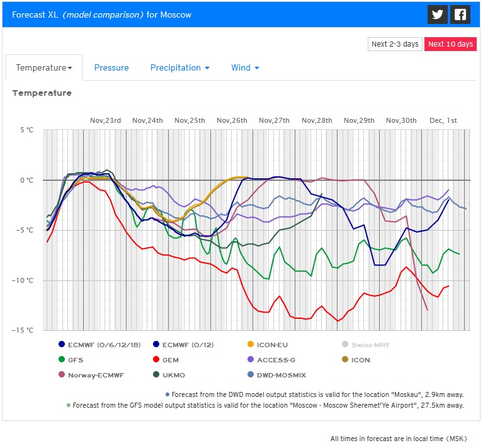Click the −15 °C axis label
This screenshot has width=483, height=448.
(23, 330)
